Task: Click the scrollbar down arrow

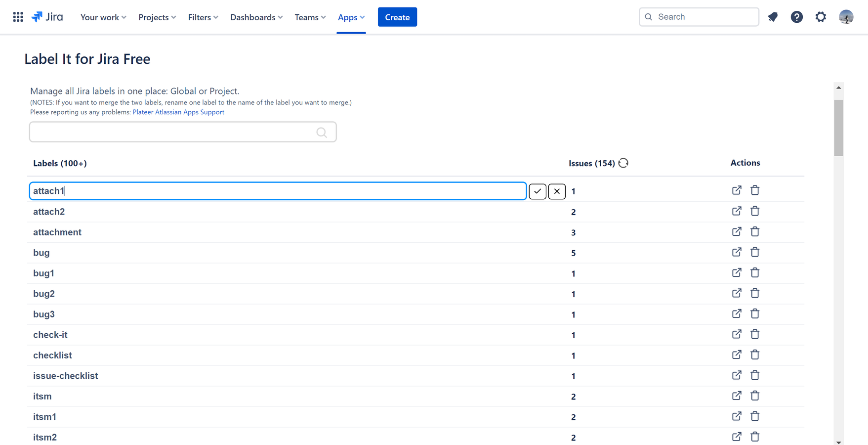Action: (838, 442)
